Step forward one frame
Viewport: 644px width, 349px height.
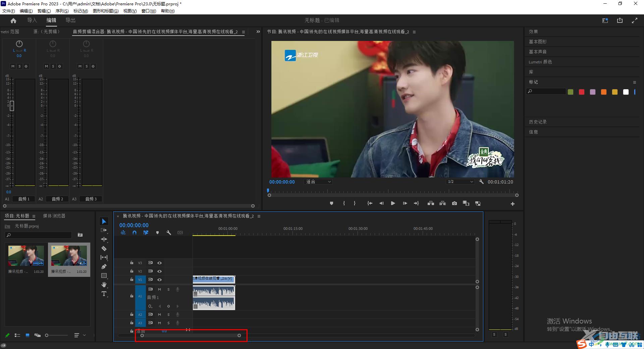[405, 203]
